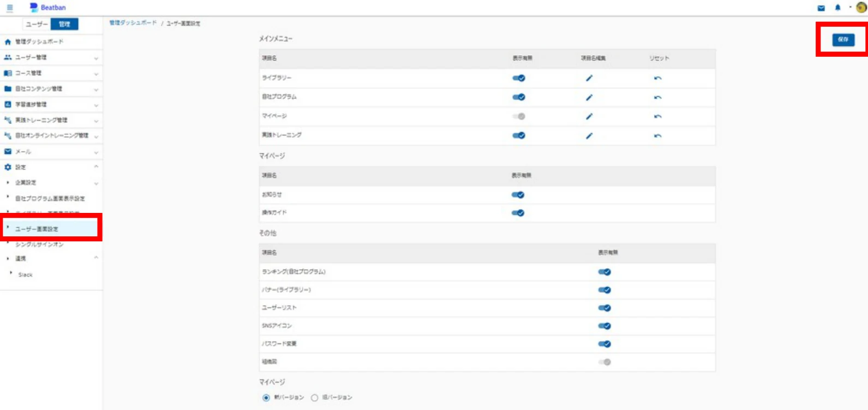
Task: Expand 企業設定 with its chevron
Action: pos(96,183)
